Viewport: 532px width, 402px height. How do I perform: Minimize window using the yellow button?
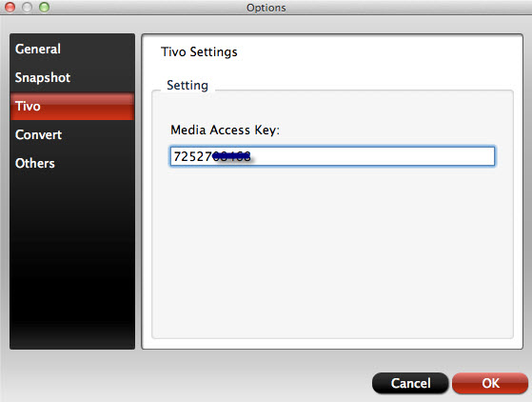coord(28,7)
